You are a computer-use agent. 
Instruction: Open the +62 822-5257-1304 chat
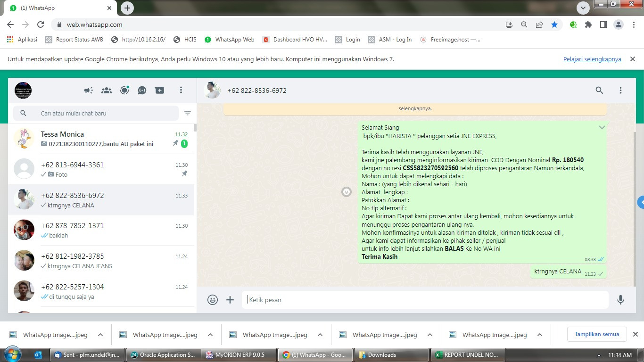pos(101,291)
